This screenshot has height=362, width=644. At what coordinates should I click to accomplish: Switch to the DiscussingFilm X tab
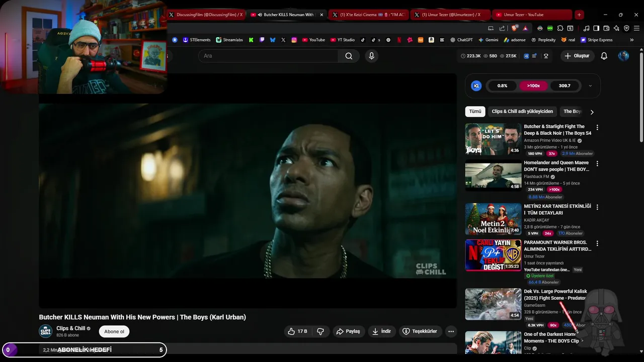pos(205,15)
